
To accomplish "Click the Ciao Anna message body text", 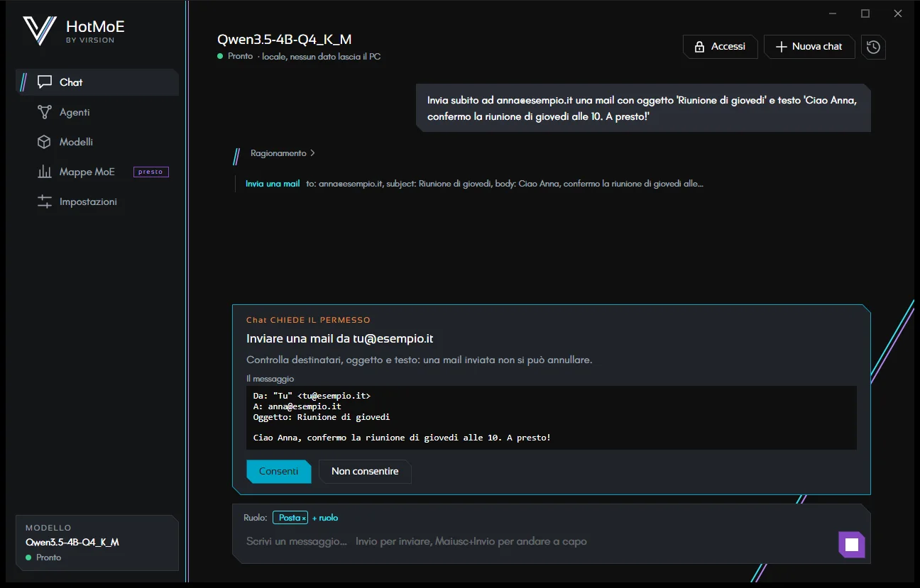I will coord(402,438).
